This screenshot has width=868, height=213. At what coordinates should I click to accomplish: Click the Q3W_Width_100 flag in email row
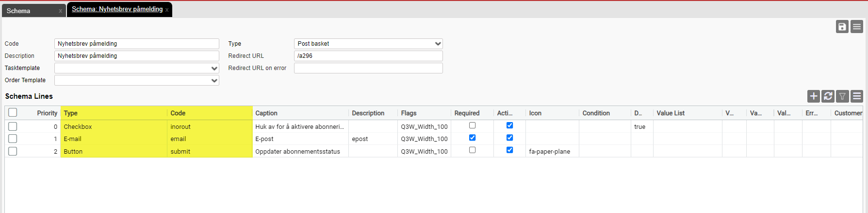pyautogui.click(x=424, y=139)
